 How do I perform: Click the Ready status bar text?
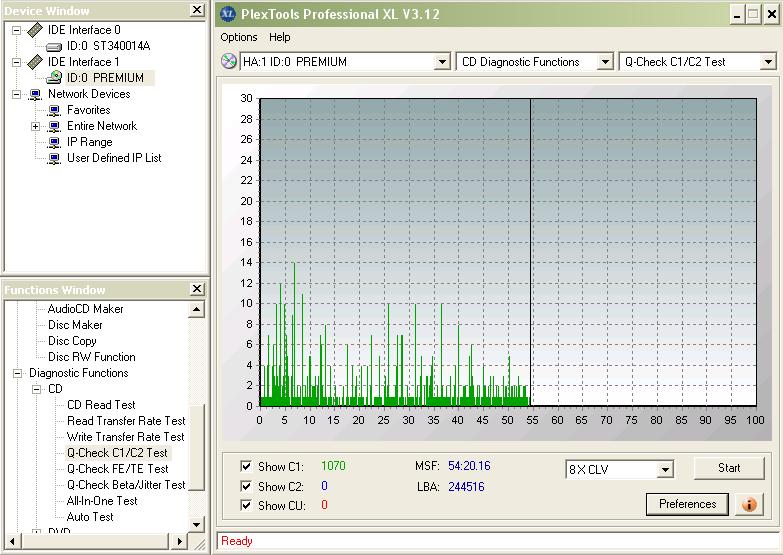coord(237,541)
